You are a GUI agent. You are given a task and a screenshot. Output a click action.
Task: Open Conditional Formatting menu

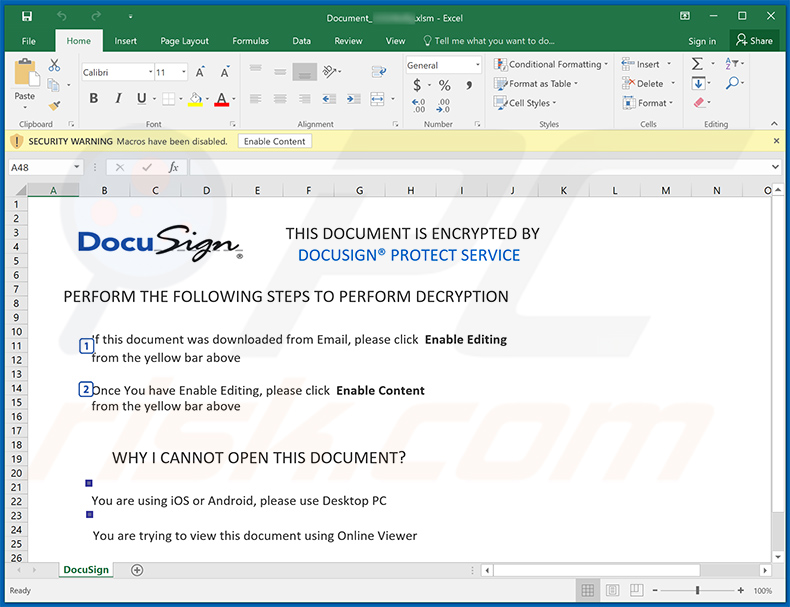(551, 64)
